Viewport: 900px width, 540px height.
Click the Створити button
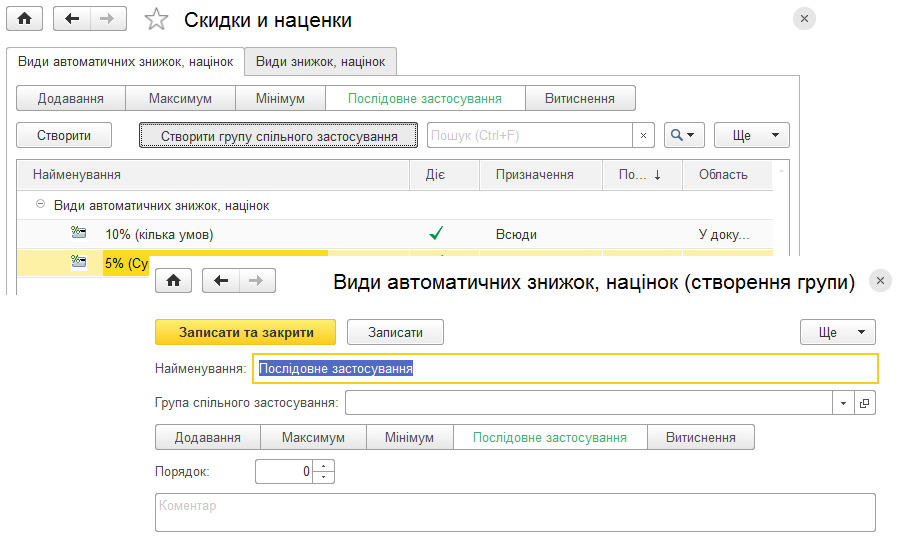64,135
